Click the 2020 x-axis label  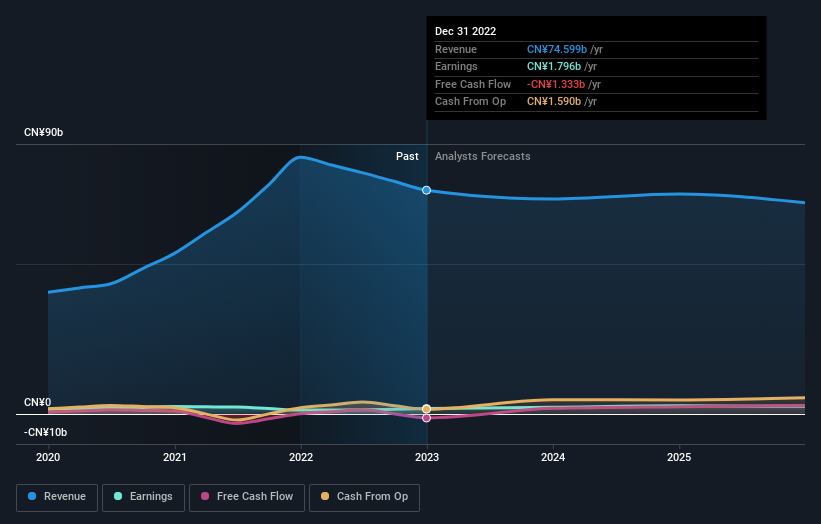coord(48,457)
